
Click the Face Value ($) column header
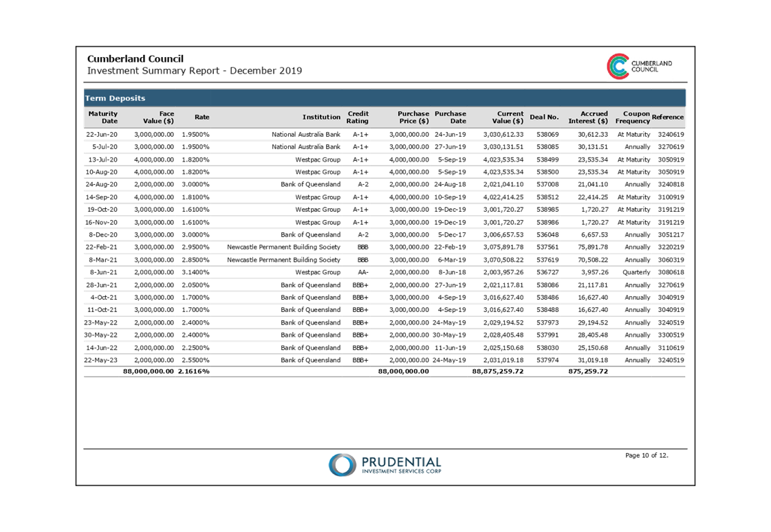tap(158, 118)
